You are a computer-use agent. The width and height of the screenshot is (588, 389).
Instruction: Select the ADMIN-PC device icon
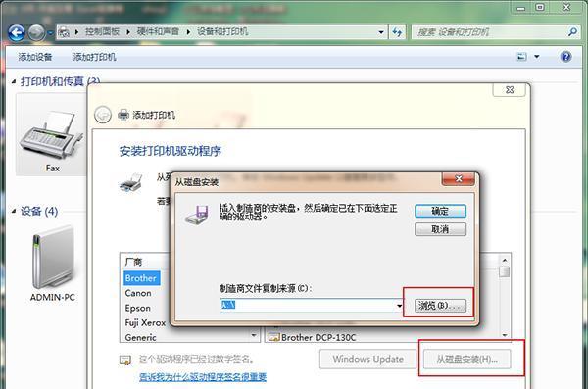(x=53, y=263)
